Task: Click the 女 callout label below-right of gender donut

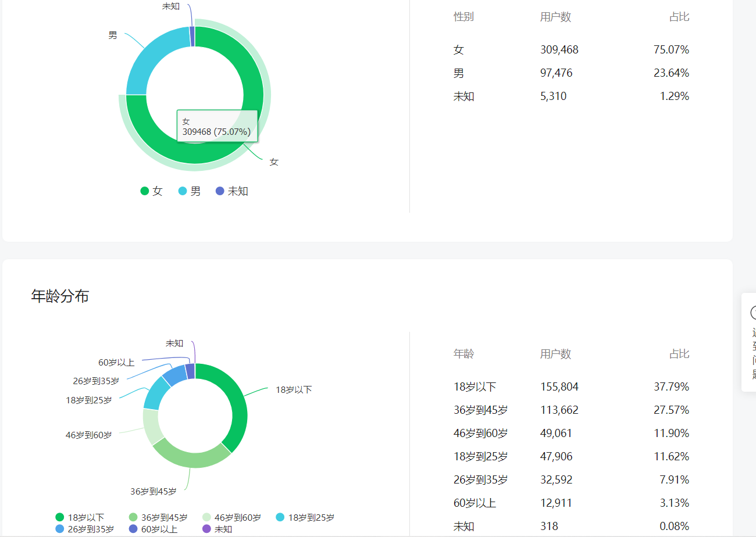Action: coord(274,162)
